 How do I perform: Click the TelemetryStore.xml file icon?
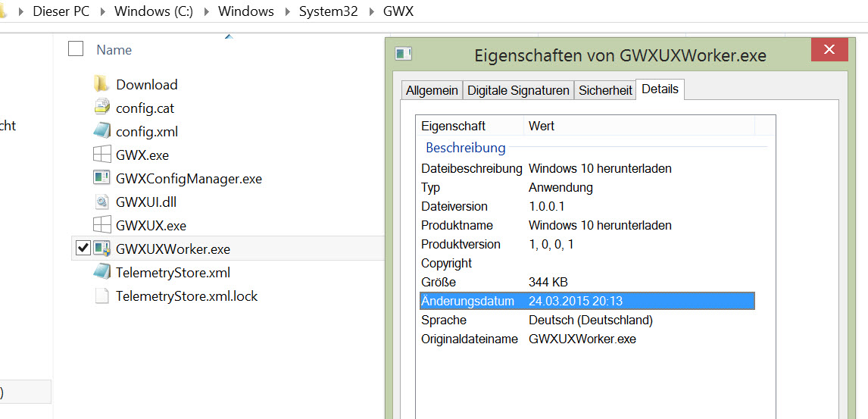[x=102, y=272]
